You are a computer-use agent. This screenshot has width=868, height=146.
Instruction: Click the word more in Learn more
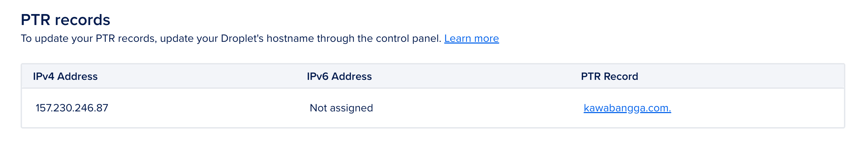[486, 38]
